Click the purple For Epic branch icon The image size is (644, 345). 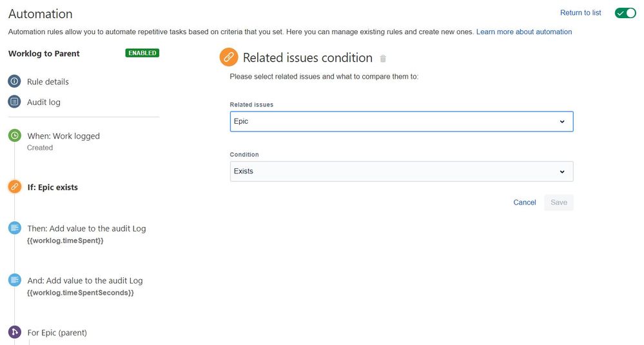(x=14, y=332)
